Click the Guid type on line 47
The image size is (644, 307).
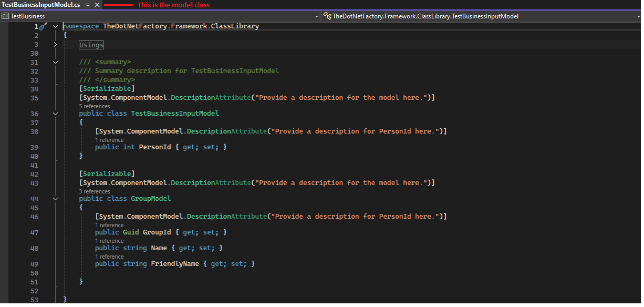pos(131,232)
